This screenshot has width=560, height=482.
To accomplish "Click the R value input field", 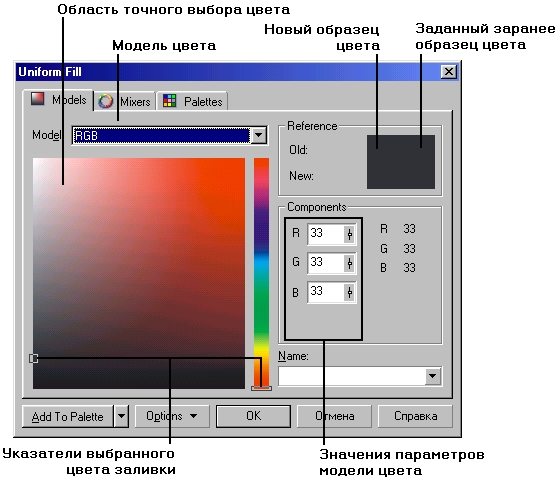I will click(x=325, y=234).
